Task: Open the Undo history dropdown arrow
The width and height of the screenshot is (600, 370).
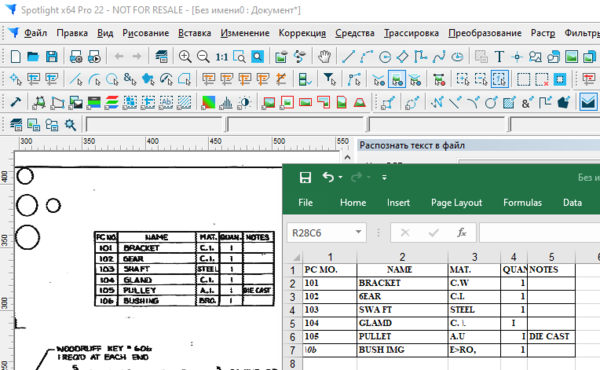Action: pos(341,177)
